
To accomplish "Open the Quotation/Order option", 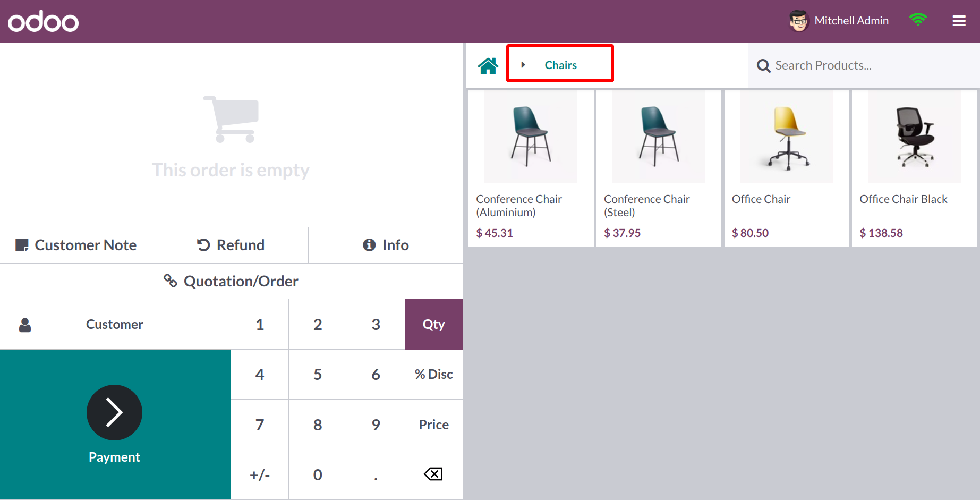I will click(x=231, y=281).
